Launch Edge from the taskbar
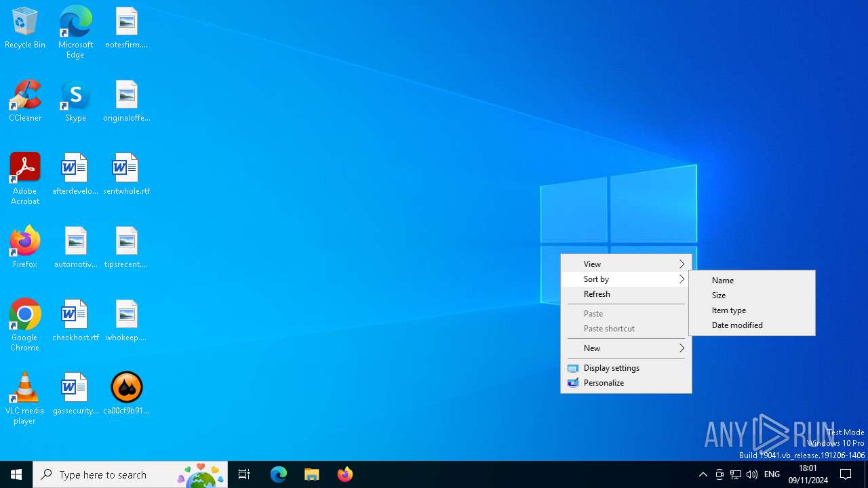Viewport: 868px width, 488px height. pos(279,474)
